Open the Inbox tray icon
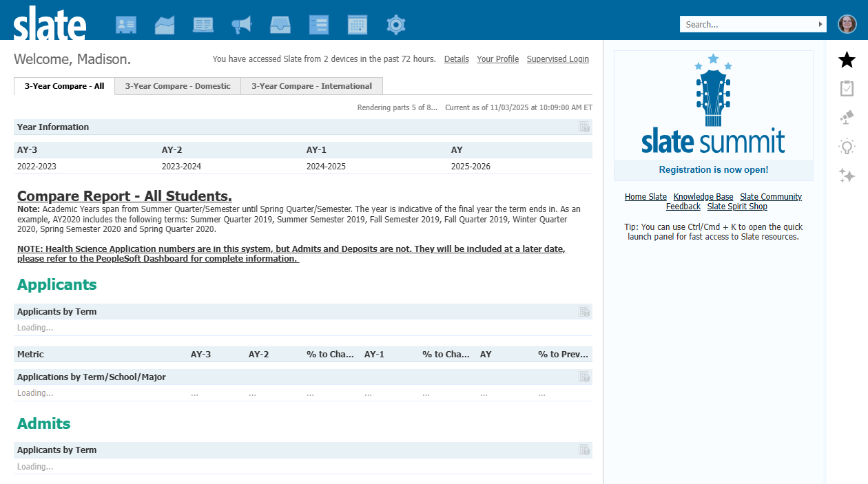The width and height of the screenshot is (868, 484). 280,25
